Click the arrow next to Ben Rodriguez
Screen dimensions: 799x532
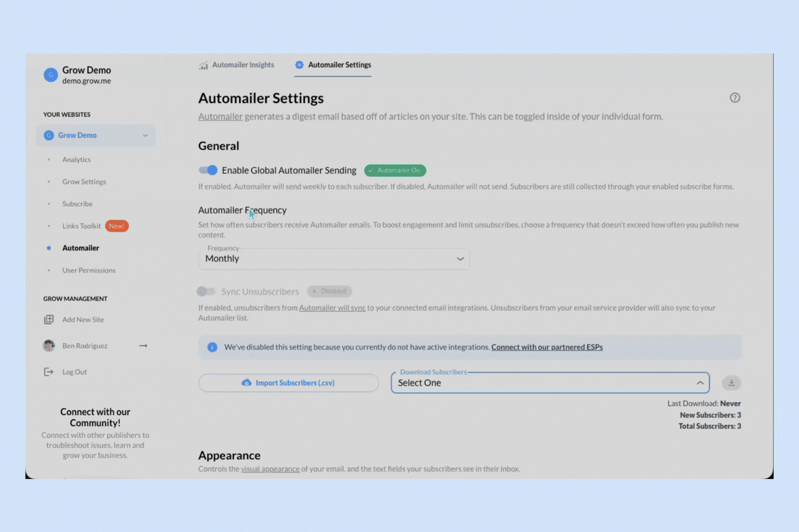tap(143, 345)
